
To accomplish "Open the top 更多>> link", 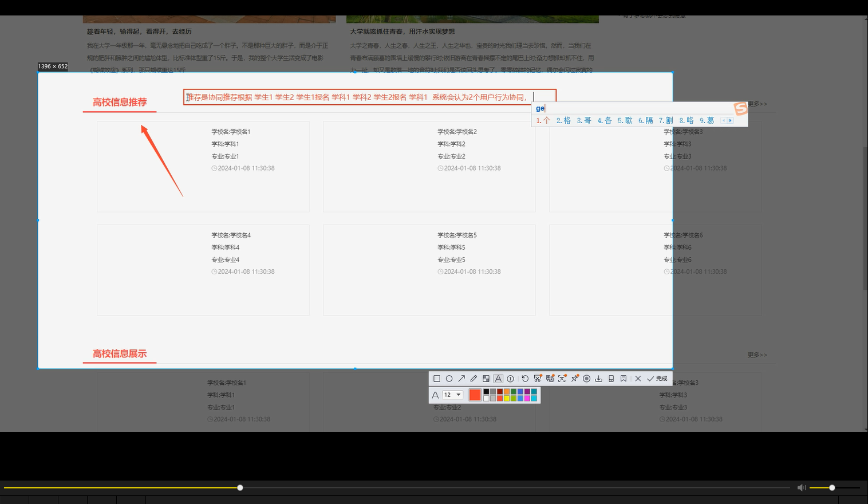I will [756, 104].
